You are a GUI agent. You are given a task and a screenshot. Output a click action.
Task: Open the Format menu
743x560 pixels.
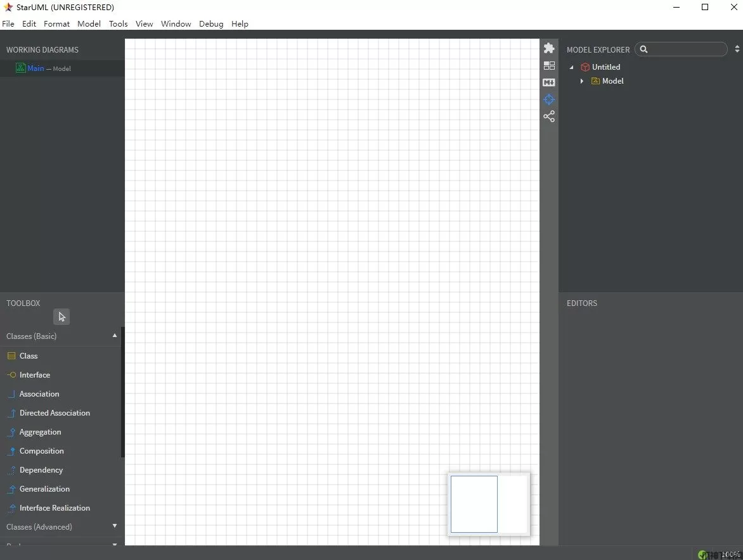[56, 23]
